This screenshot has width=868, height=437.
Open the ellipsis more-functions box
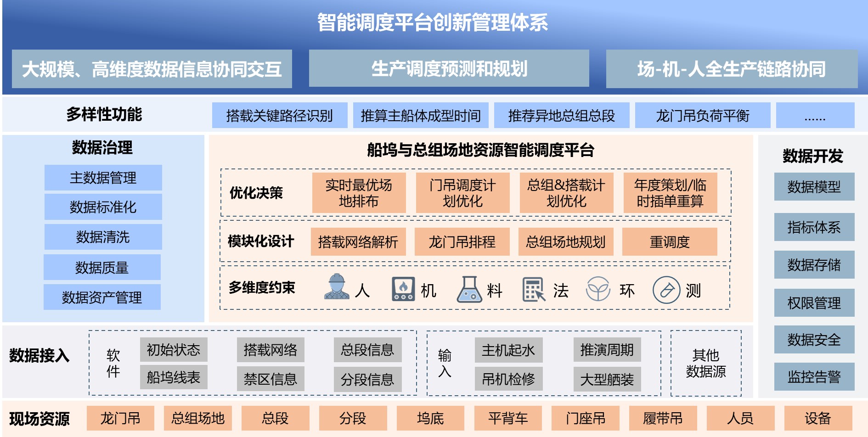(x=815, y=116)
